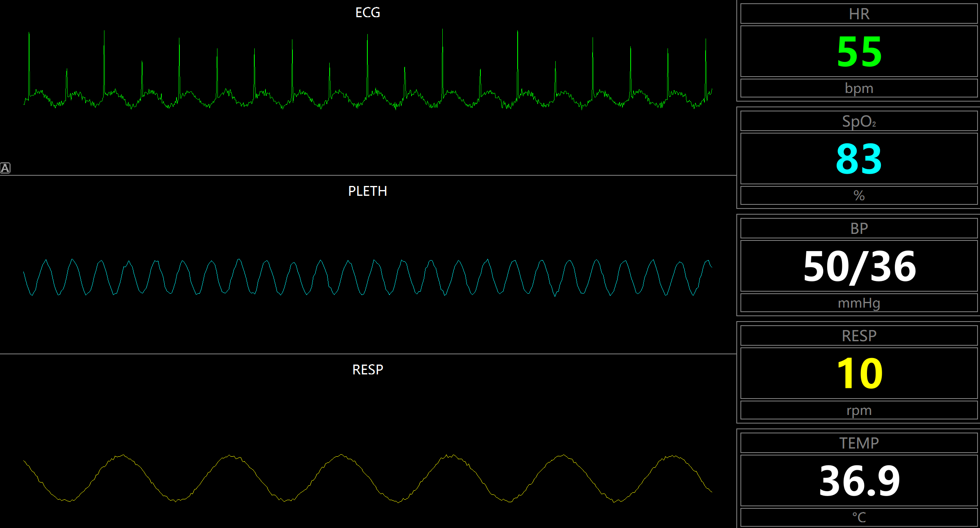The image size is (980, 528).
Task: Click the small A icon at left edge
Action: (x=5, y=168)
